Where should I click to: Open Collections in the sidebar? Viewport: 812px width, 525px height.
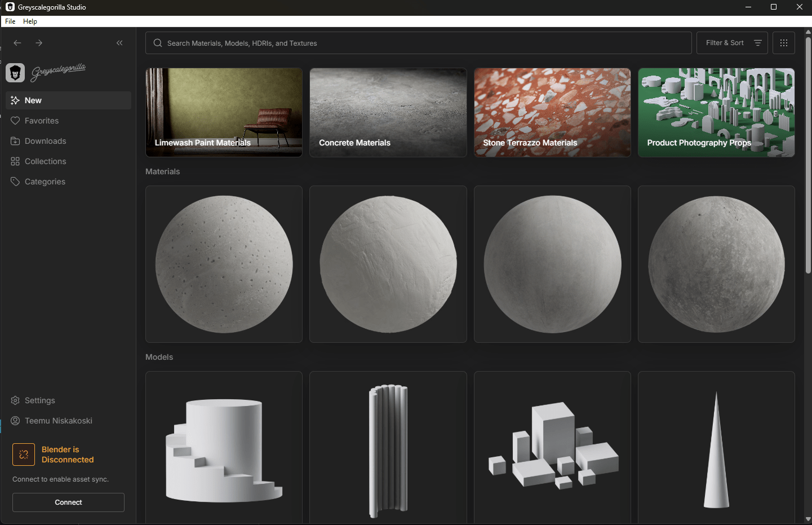click(x=68, y=161)
